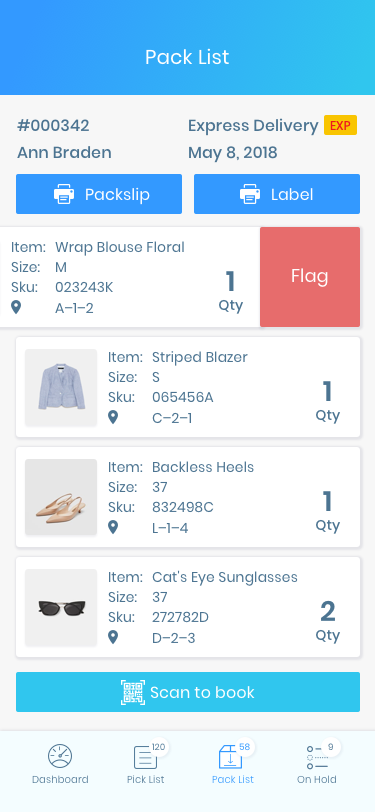Screen dimensions: 375x812
Task: Tap Scan to book button
Action: coord(188,692)
